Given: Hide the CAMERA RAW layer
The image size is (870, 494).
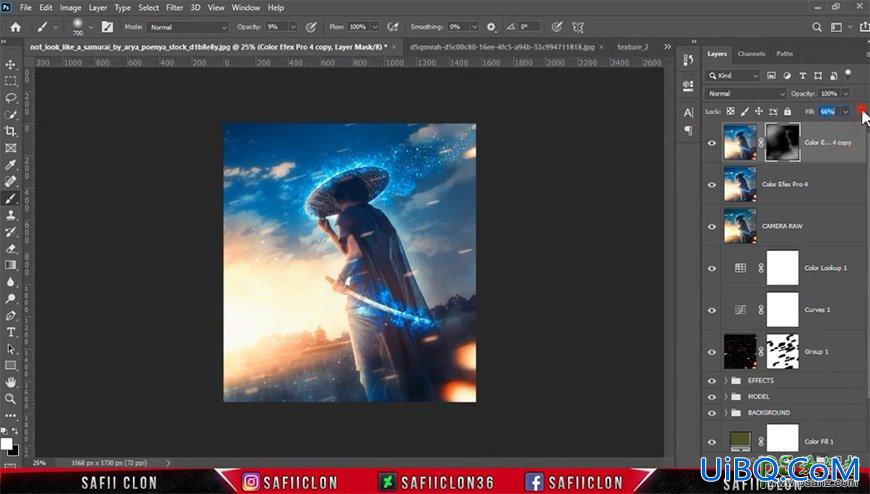Looking at the screenshot, I should tap(712, 226).
